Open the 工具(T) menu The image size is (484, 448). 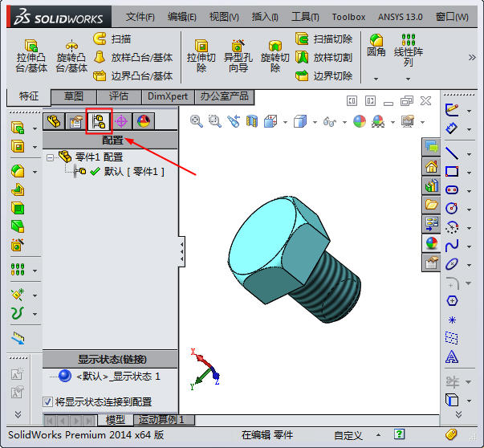305,16
